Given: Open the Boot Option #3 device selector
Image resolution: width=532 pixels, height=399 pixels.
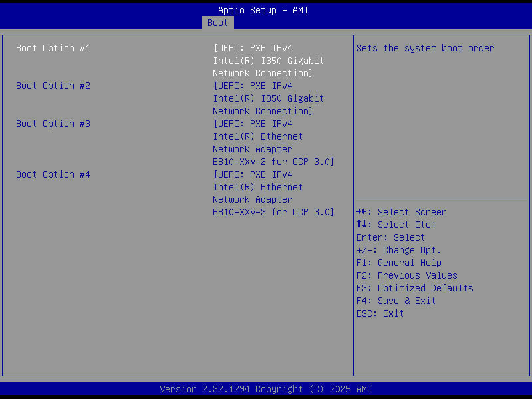Looking at the screenshot, I should (53, 124).
